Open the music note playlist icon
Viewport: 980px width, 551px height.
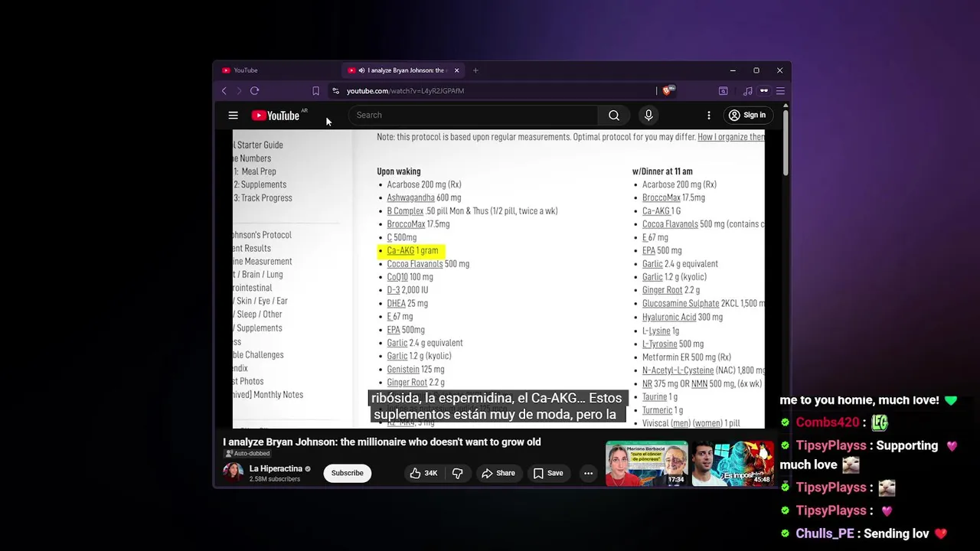point(748,90)
